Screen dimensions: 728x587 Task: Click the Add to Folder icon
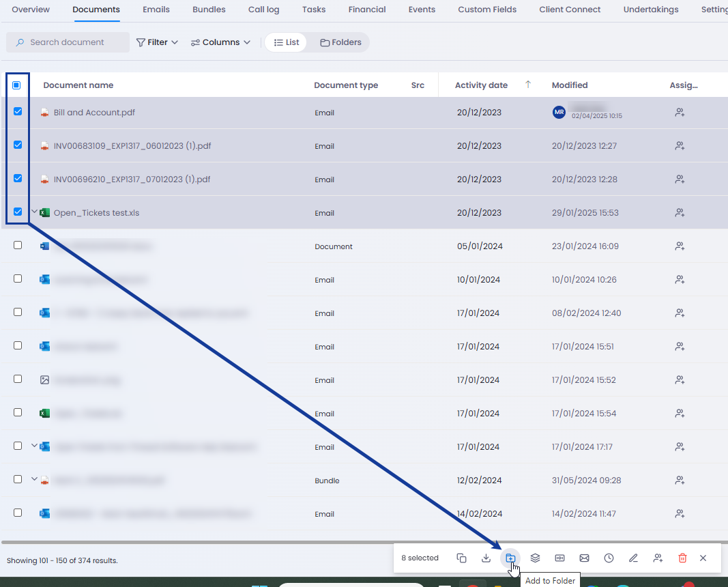[x=510, y=558]
